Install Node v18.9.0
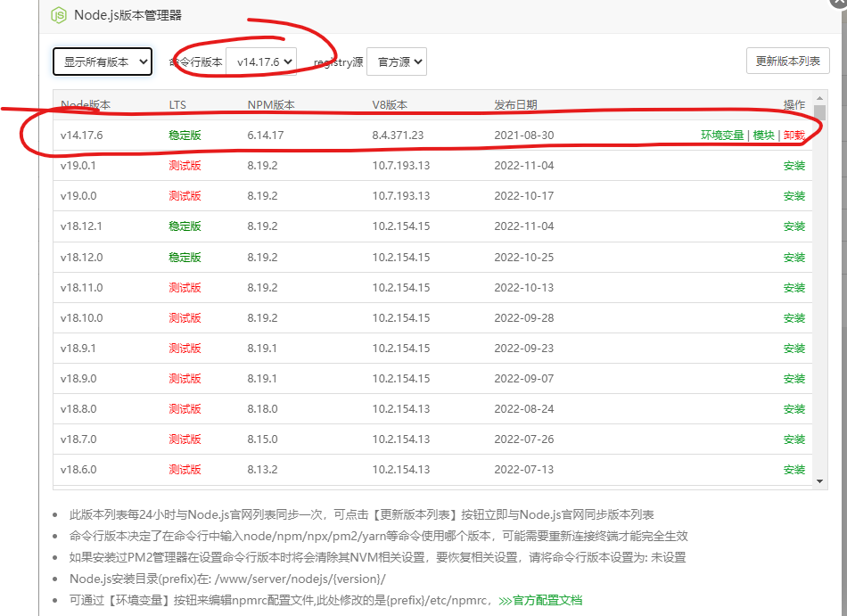The image size is (847, 616). coord(794,379)
